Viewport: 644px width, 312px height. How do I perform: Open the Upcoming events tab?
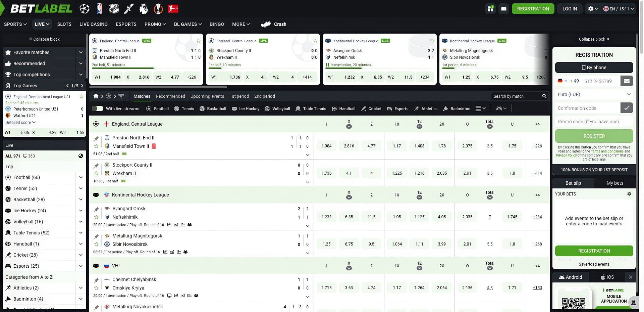[207, 96]
